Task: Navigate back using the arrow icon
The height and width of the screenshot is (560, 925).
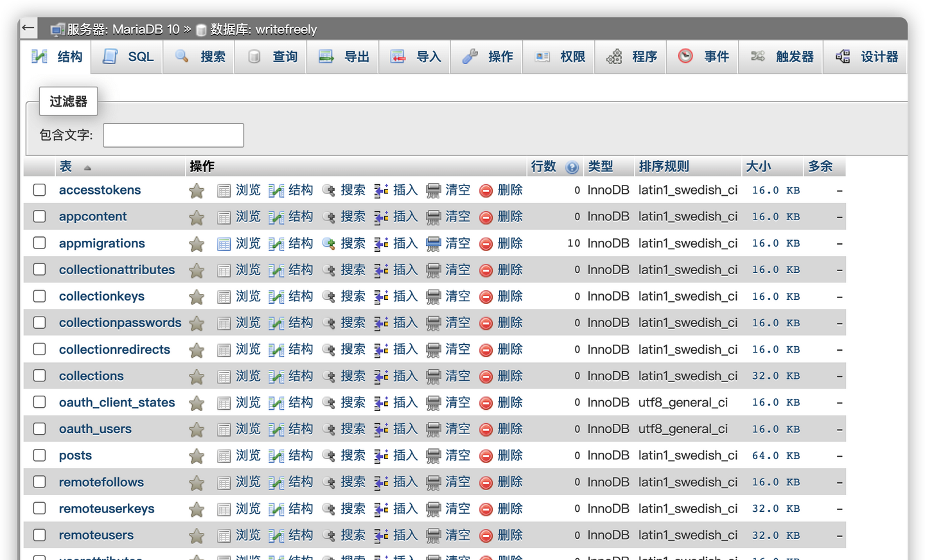Action: 27,29
